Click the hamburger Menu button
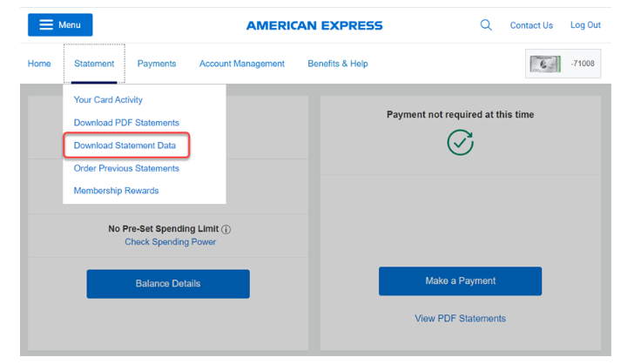Image resolution: width=627 pixels, height=364 pixels. pyautogui.click(x=60, y=25)
